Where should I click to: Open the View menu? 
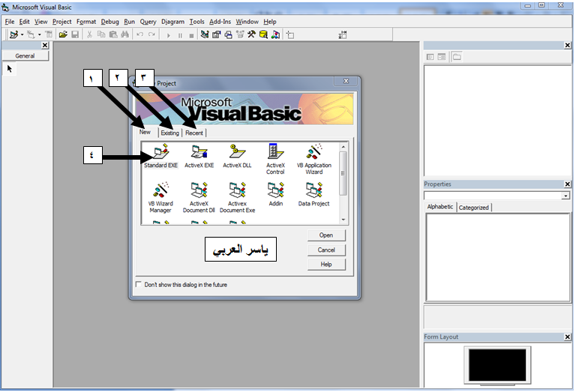coord(40,22)
